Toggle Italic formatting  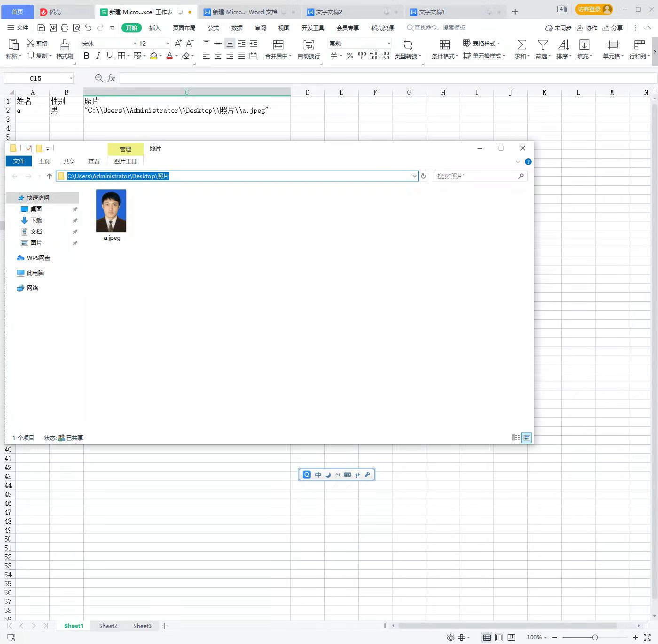[x=98, y=56]
